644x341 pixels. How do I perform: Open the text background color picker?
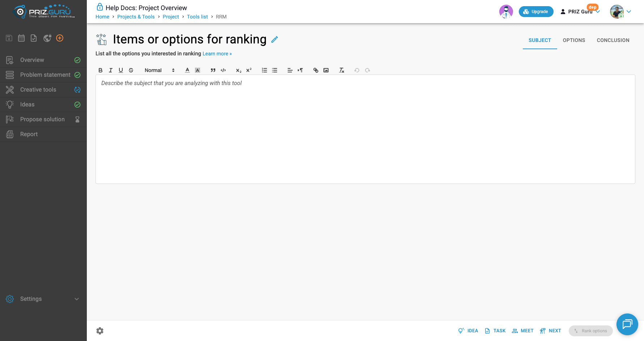tap(198, 70)
